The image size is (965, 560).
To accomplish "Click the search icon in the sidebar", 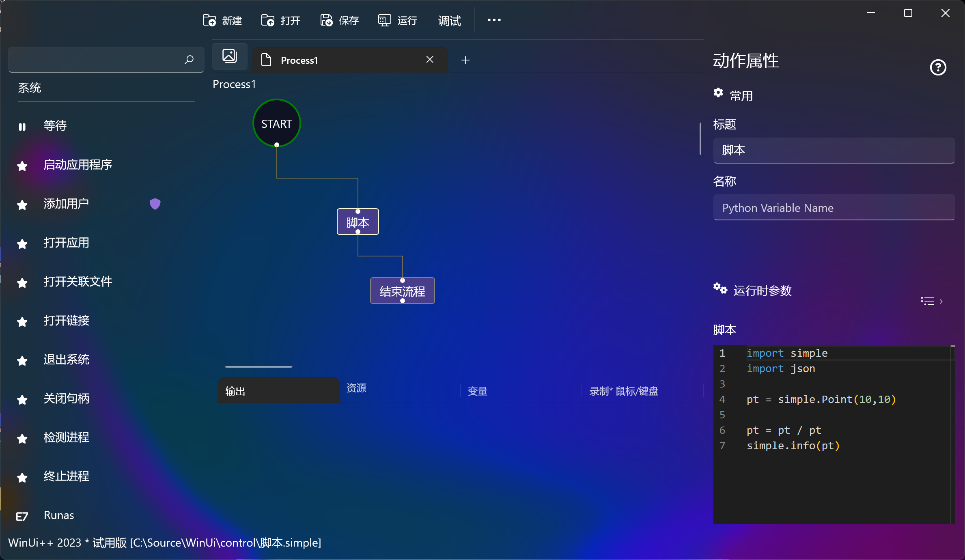I will [x=189, y=59].
